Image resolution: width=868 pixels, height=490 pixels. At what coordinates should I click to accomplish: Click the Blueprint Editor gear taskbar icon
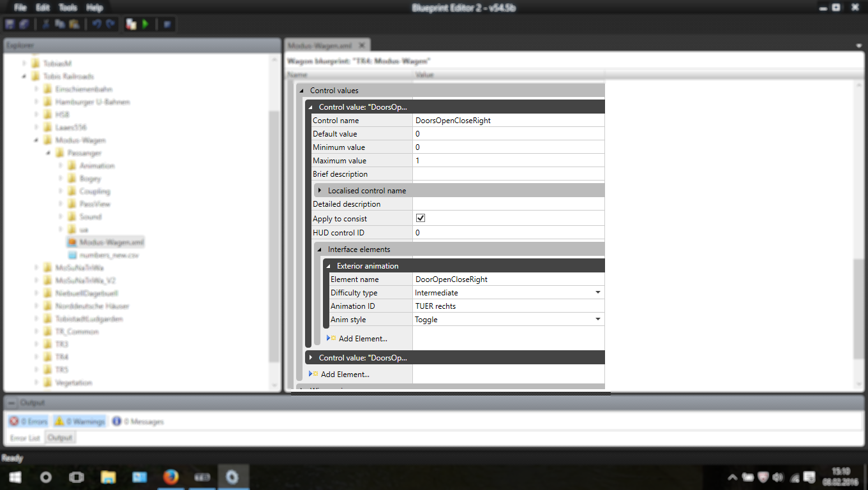coord(233,477)
